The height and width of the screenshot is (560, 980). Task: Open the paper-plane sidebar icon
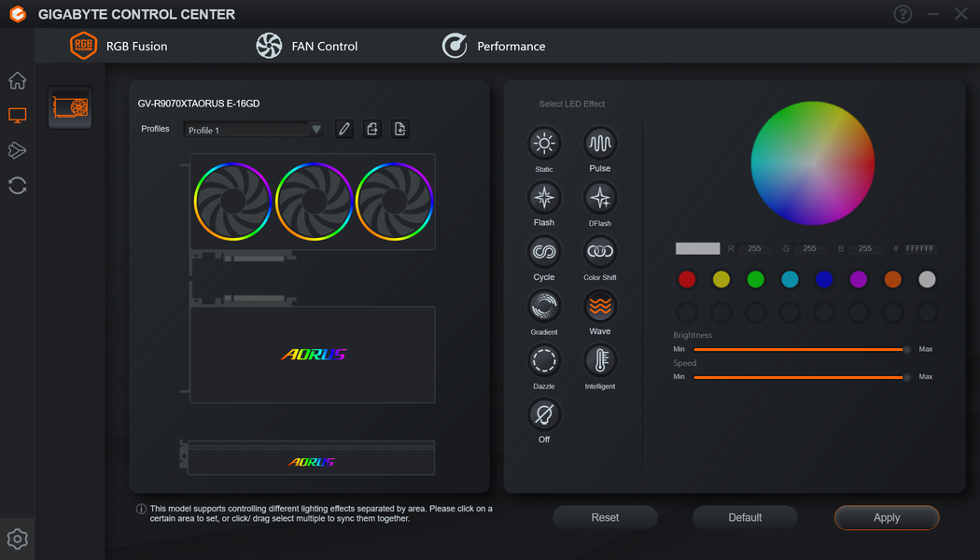point(17,150)
